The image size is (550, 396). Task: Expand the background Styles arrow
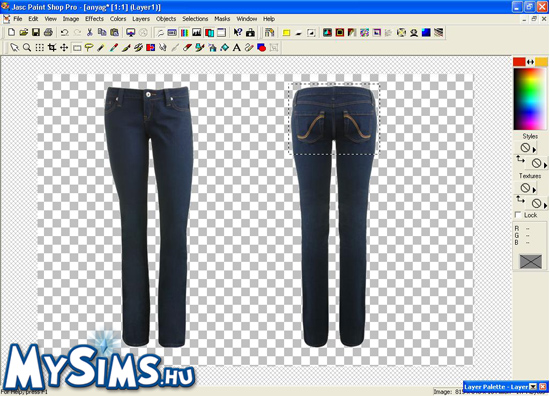coord(545,165)
